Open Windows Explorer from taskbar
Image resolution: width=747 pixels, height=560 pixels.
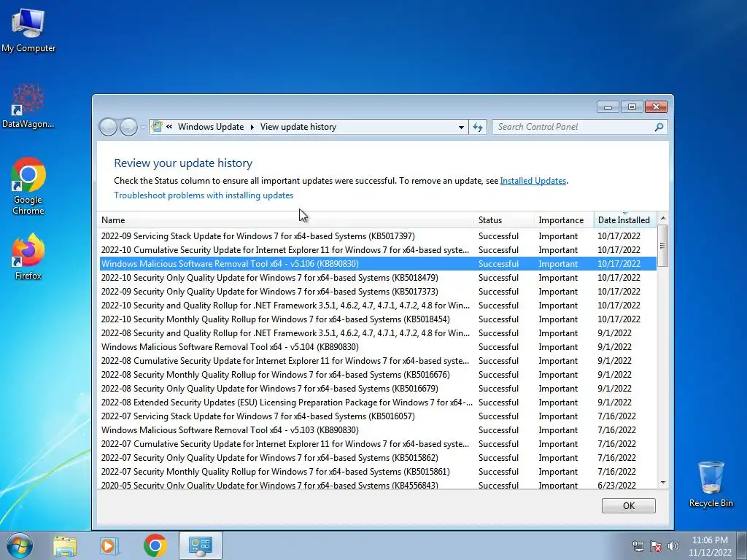[64, 545]
